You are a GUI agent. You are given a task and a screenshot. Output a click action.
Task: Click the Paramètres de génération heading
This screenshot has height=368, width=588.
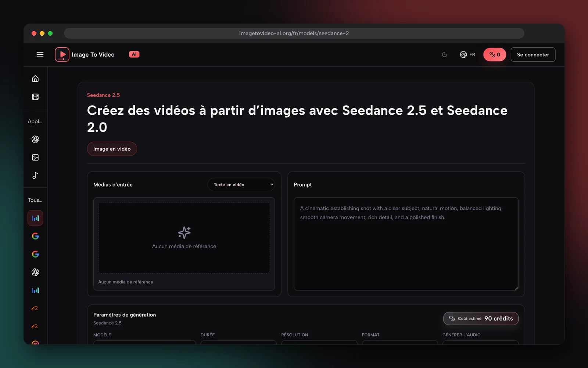(125, 315)
